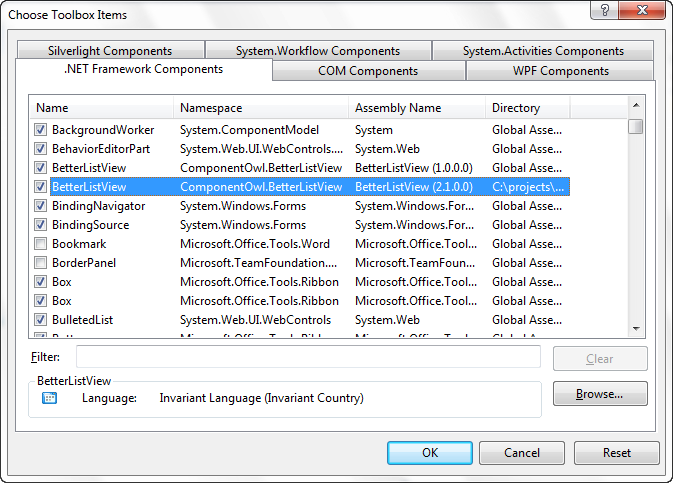Uncheck the BulletedList checkbox
This screenshot has width=673, height=483.
pos(40,320)
